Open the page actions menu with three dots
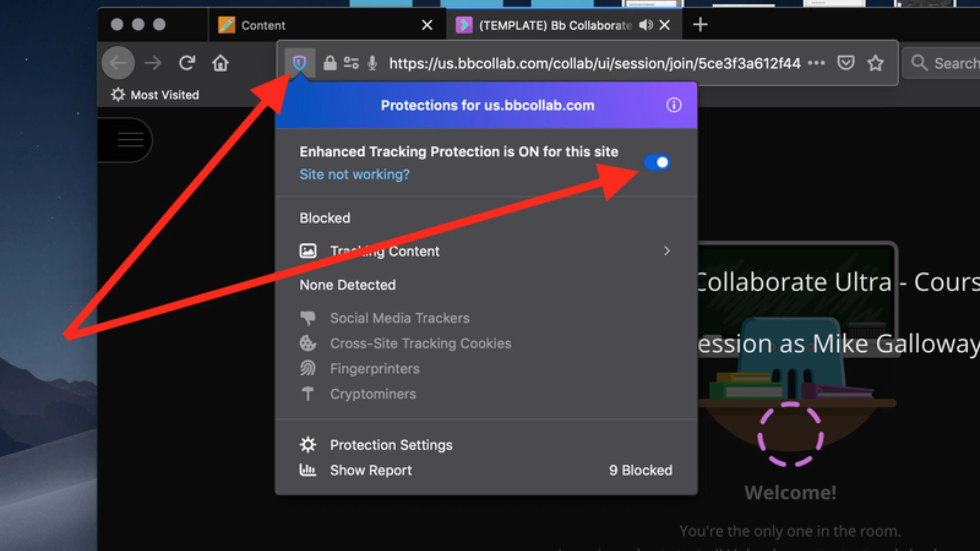Image resolution: width=980 pixels, height=551 pixels. coord(817,63)
